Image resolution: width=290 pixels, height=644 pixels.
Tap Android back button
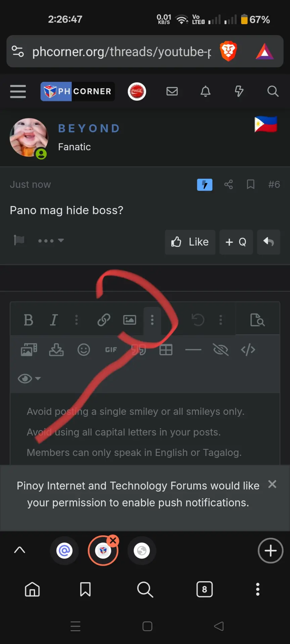coord(219,626)
